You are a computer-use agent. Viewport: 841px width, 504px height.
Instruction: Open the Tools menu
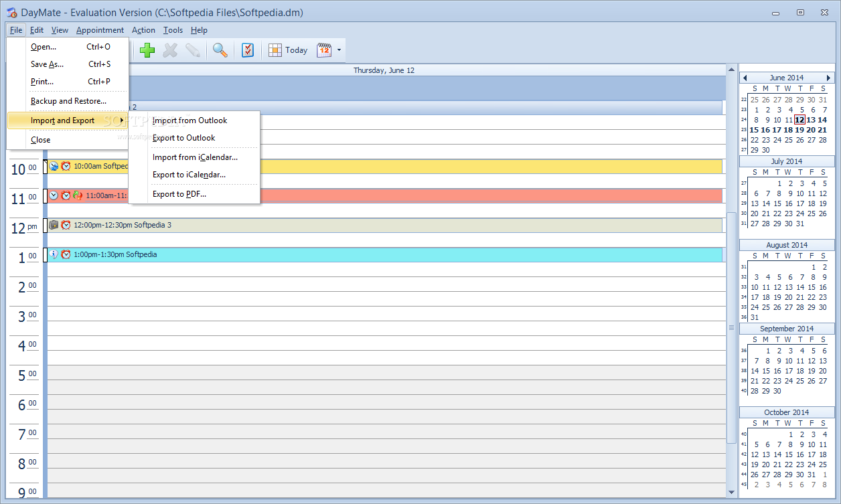[x=173, y=30]
